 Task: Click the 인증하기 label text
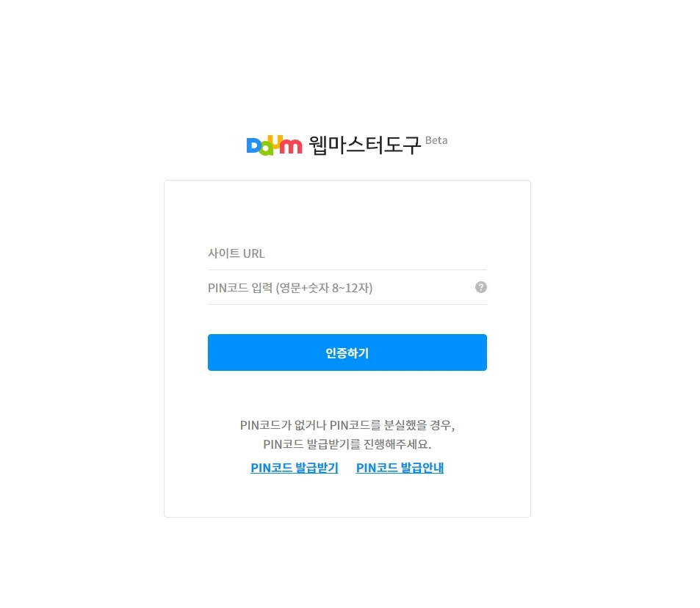(347, 353)
